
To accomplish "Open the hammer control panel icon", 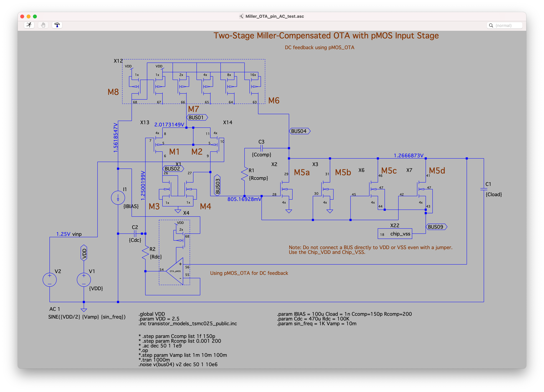I will (x=57, y=25).
